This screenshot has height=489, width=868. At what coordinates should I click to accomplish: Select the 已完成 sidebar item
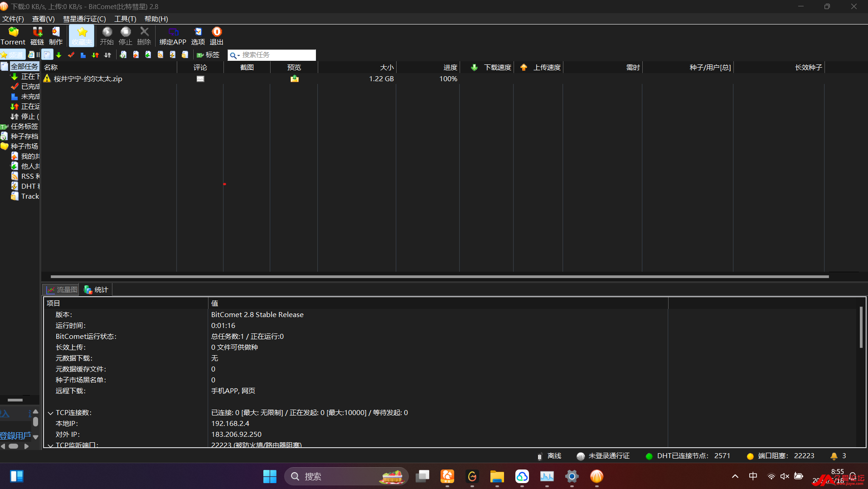point(25,86)
